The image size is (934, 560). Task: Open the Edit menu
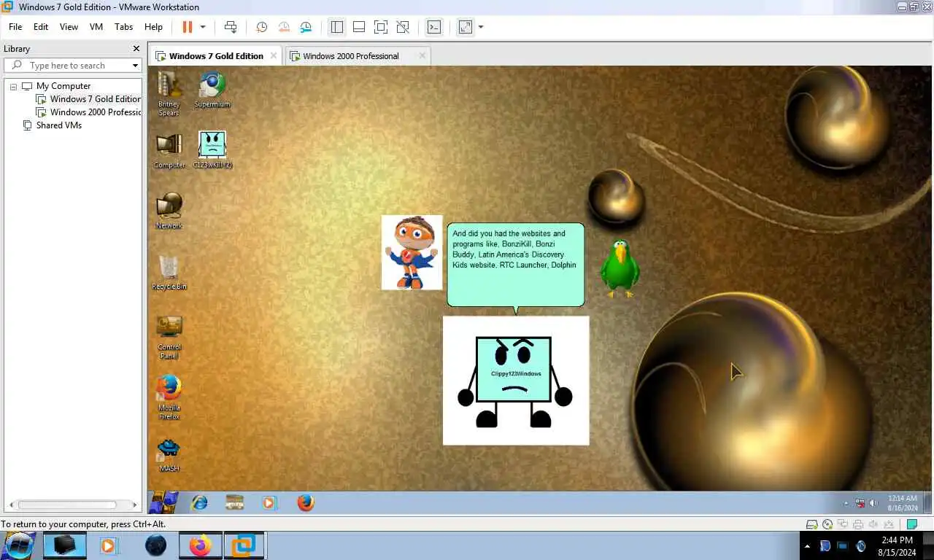pyautogui.click(x=41, y=27)
